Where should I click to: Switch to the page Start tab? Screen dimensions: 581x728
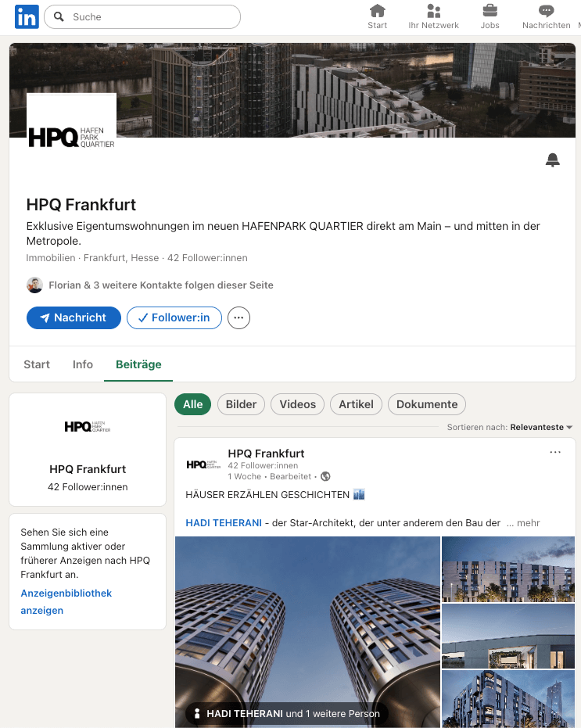(37, 364)
